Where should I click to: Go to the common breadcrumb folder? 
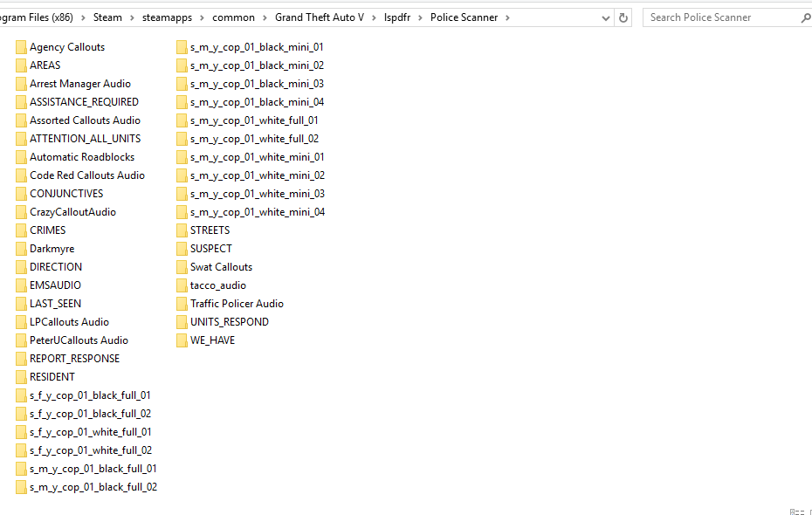pyautogui.click(x=233, y=17)
